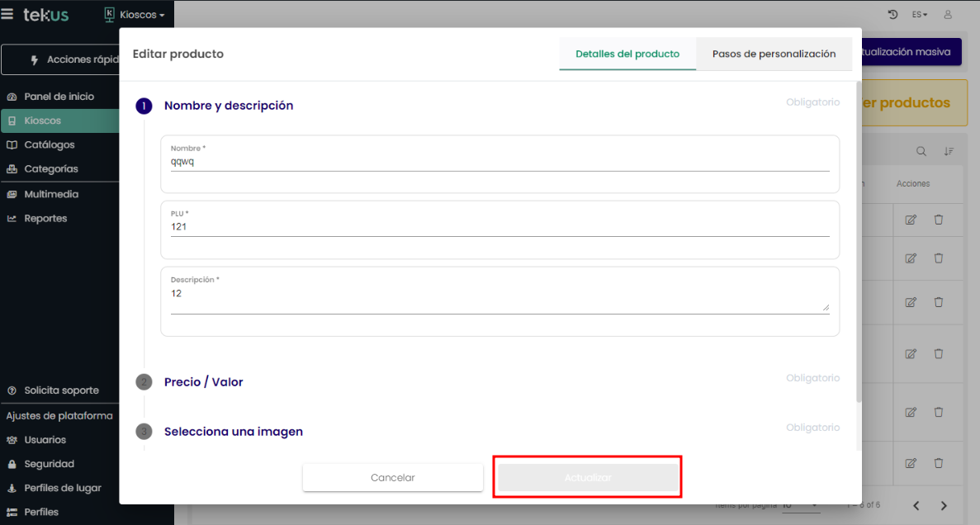Click the table search magnifier icon
Image resolution: width=980 pixels, height=525 pixels.
point(921,151)
